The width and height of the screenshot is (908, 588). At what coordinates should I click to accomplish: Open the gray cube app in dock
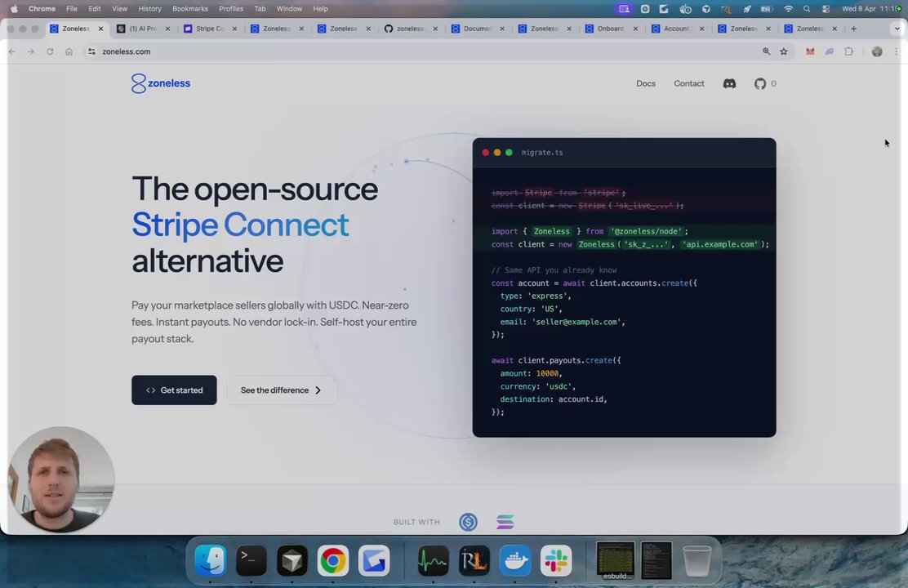pos(292,560)
